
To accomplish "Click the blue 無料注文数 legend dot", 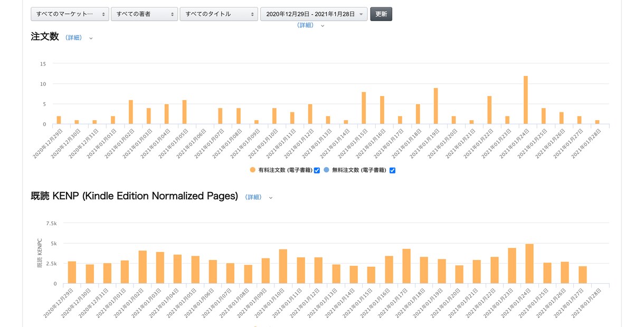I will [x=326, y=170].
